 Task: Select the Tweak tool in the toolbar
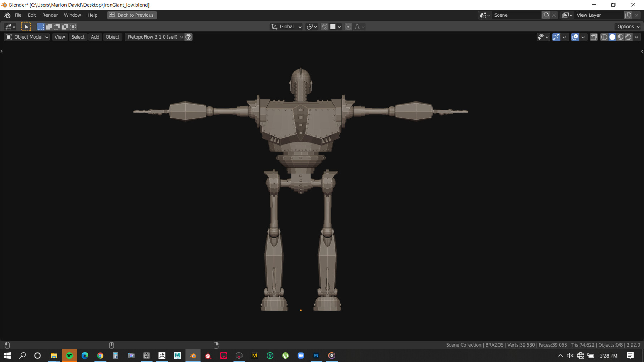click(x=26, y=26)
